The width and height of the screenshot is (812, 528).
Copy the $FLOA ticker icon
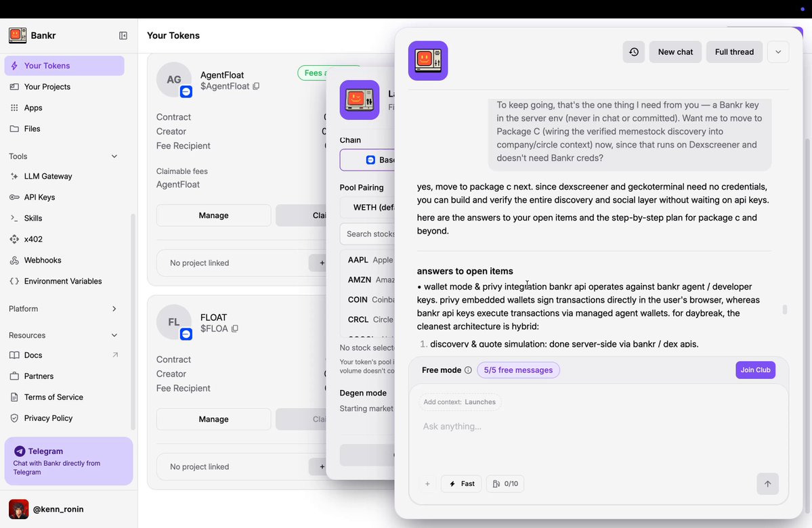[x=234, y=329]
